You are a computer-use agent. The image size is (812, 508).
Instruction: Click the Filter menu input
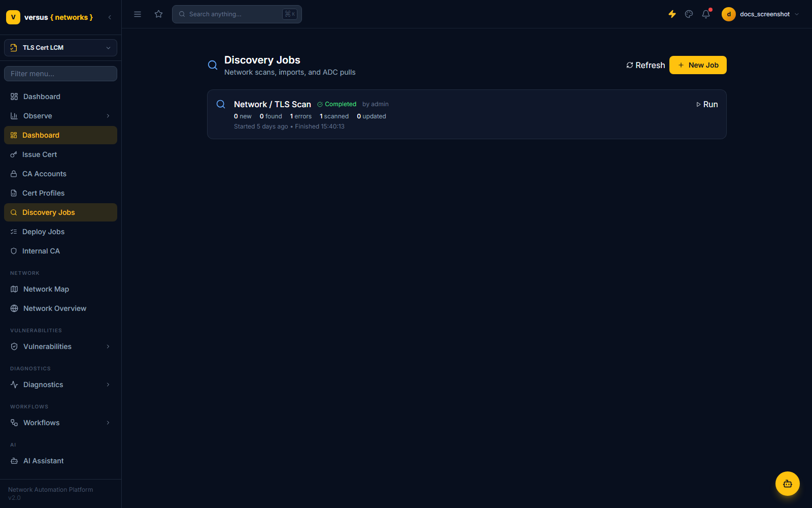click(60, 74)
